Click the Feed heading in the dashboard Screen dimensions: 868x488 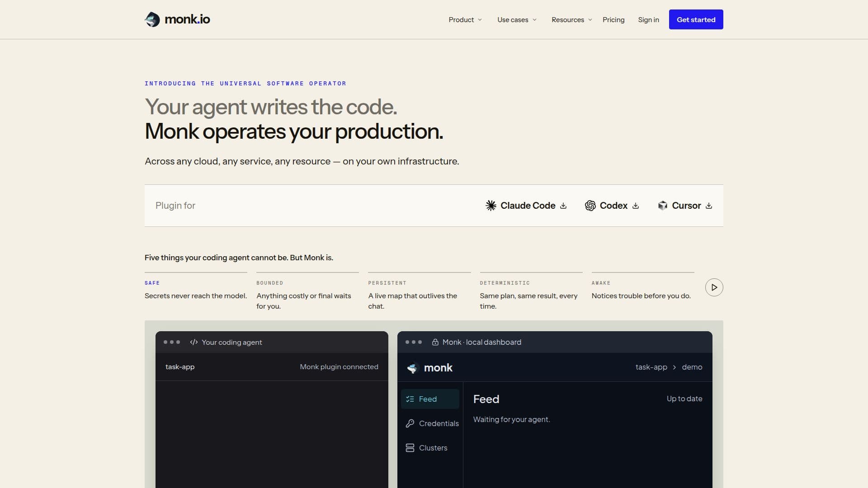tap(486, 399)
